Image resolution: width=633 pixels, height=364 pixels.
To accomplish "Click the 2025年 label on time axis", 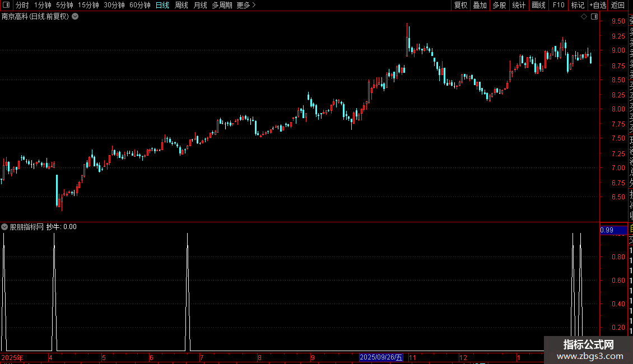I will [12, 357].
